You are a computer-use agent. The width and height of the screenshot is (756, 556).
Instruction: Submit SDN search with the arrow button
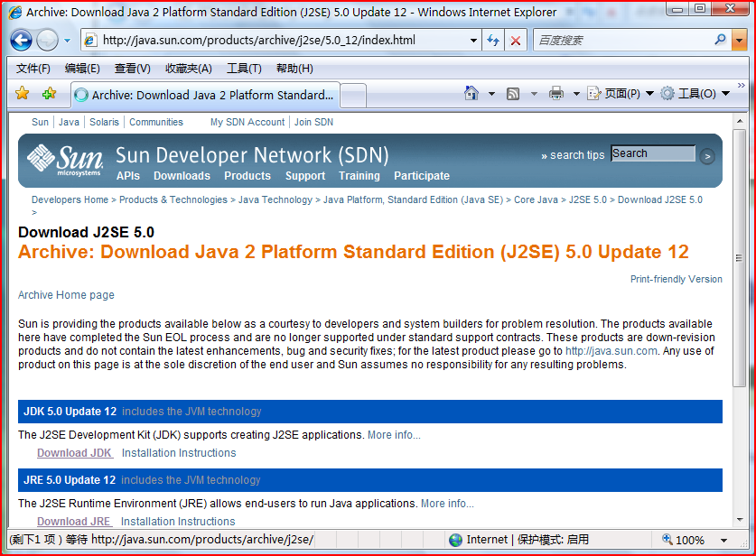707,156
